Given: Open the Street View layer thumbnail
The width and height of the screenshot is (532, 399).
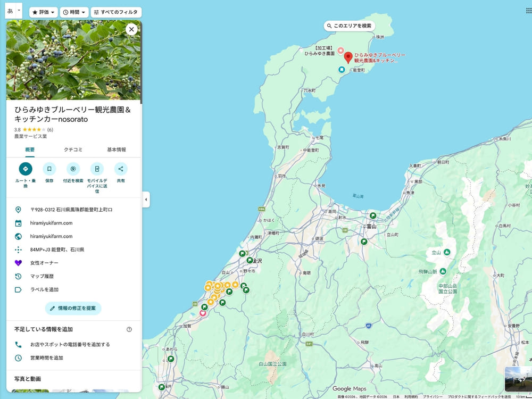Looking at the screenshot, I should tap(518, 379).
